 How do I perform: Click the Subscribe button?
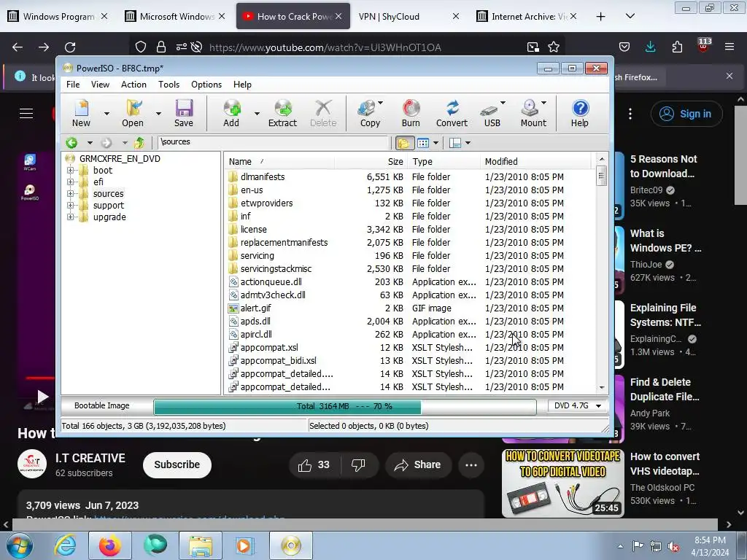[x=177, y=464]
